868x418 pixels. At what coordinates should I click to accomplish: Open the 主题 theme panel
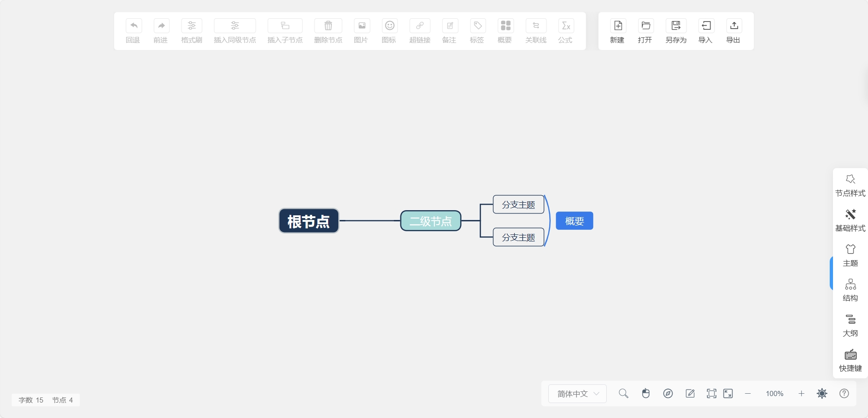coord(850,255)
